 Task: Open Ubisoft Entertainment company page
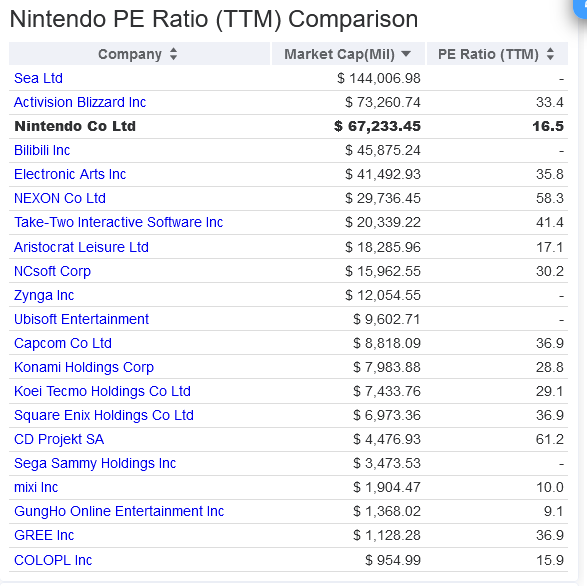pos(81,319)
